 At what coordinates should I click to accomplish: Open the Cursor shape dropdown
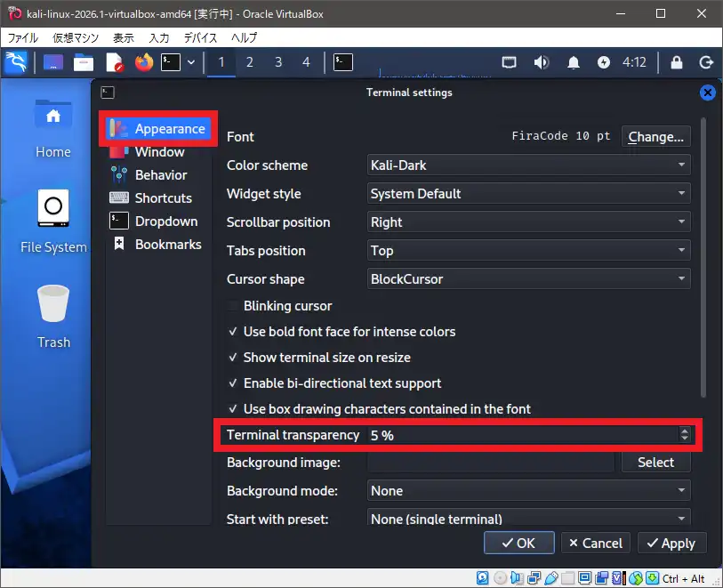click(x=529, y=279)
